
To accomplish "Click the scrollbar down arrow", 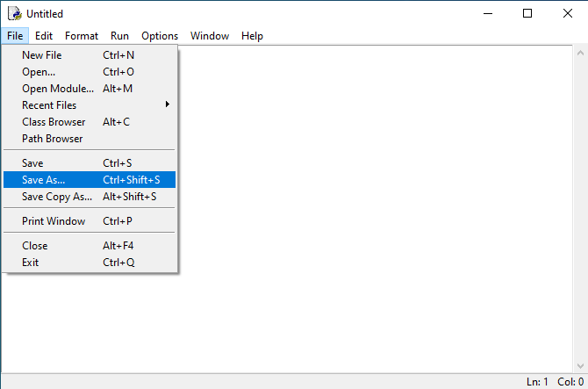I will pos(580,366).
